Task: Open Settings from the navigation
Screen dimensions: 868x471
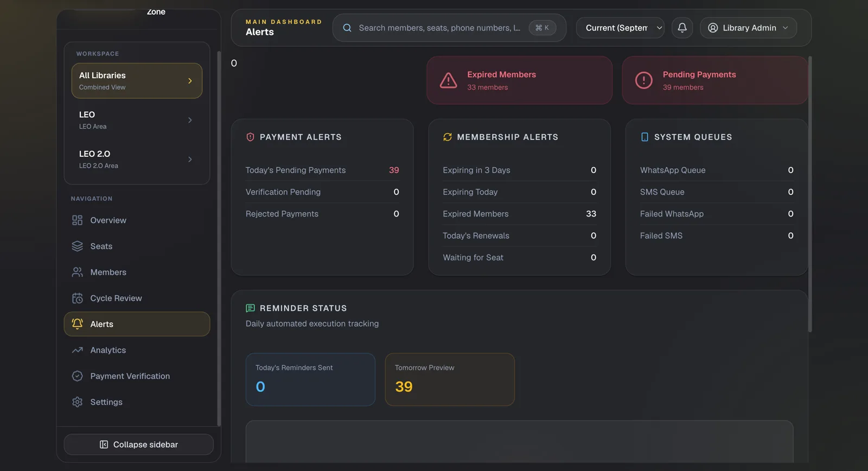Action: click(x=137, y=402)
